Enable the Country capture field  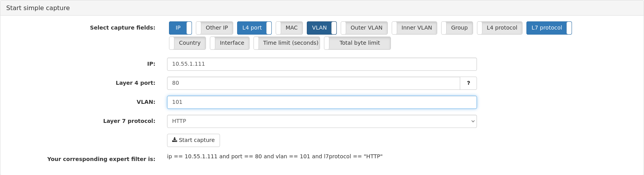[x=187, y=43]
